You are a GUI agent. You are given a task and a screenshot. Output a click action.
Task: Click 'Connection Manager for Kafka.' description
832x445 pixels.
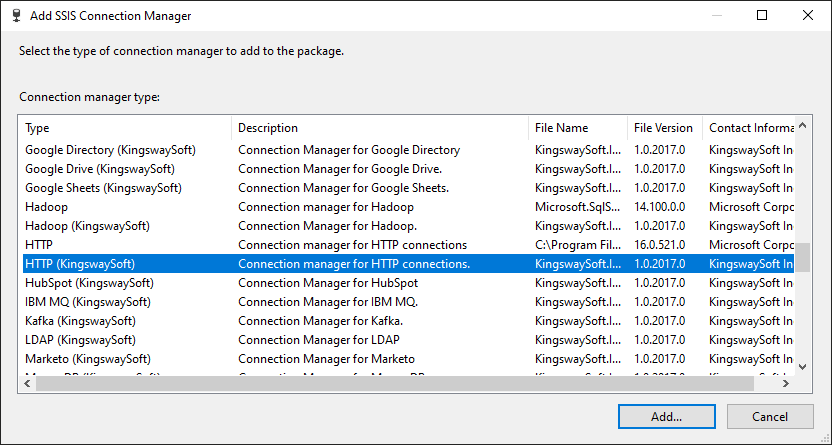320,321
